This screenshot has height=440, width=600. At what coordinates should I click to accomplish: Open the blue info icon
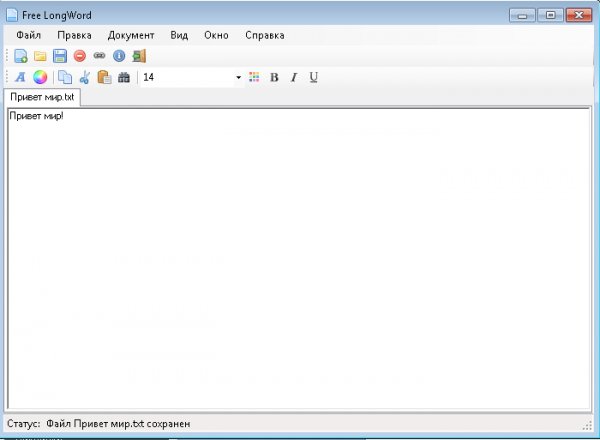[118, 56]
